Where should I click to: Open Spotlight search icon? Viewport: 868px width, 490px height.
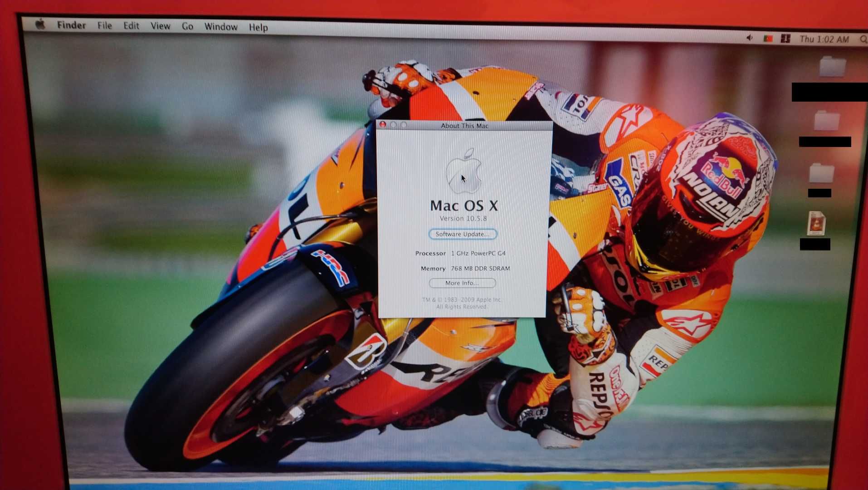click(x=863, y=40)
